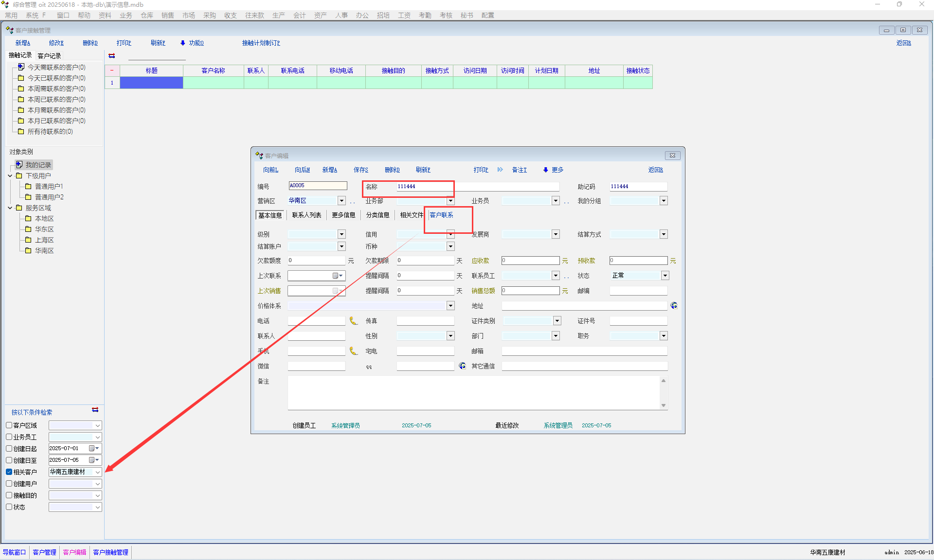Image resolution: width=934 pixels, height=560 pixels.
Task: Click into the 助记码 input field
Action: (638, 186)
